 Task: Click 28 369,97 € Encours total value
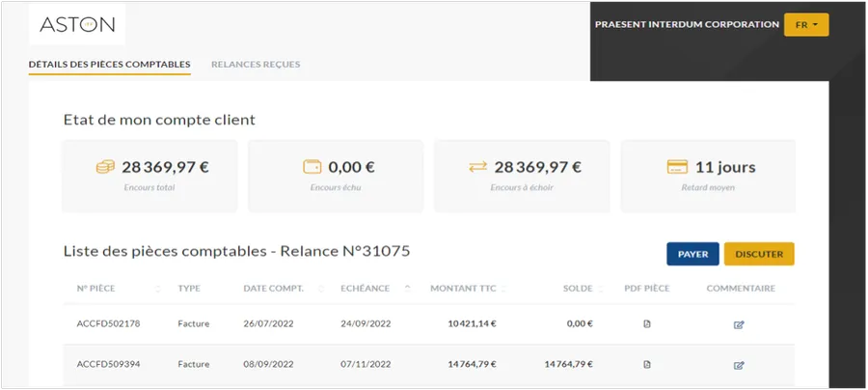pos(166,167)
